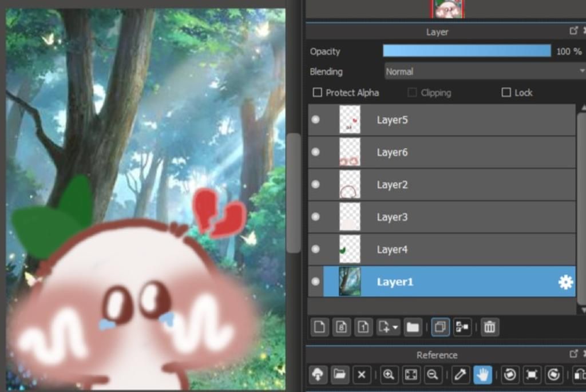586x392 pixels.
Task: Select the reference eyedropper tool
Action: tap(461, 374)
